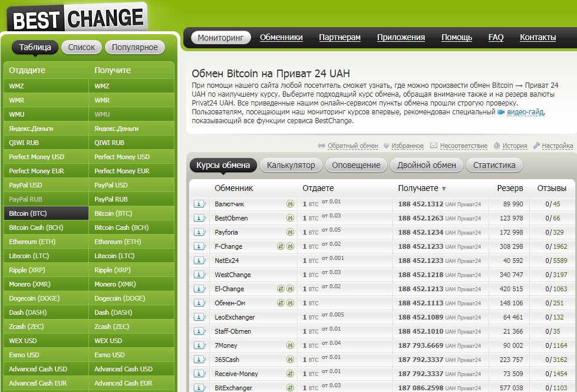Select Perfect Money USD in Получите column
577x392 pixels.
coord(131,157)
